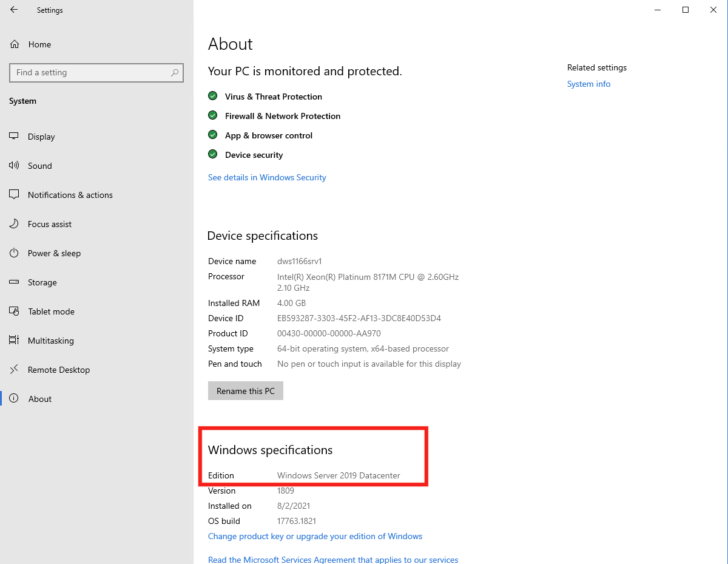This screenshot has height=564, width=728.
Task: Close the Settings window
Action: (x=713, y=10)
